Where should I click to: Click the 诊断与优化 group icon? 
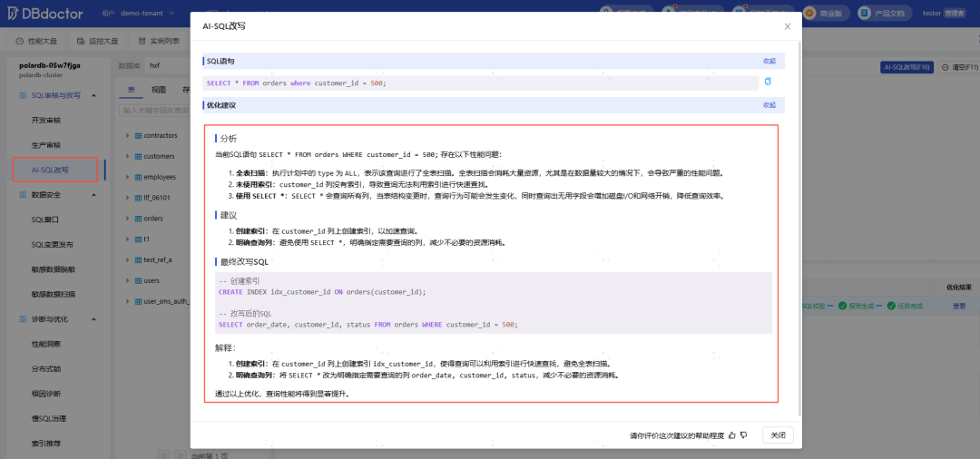[23, 319]
